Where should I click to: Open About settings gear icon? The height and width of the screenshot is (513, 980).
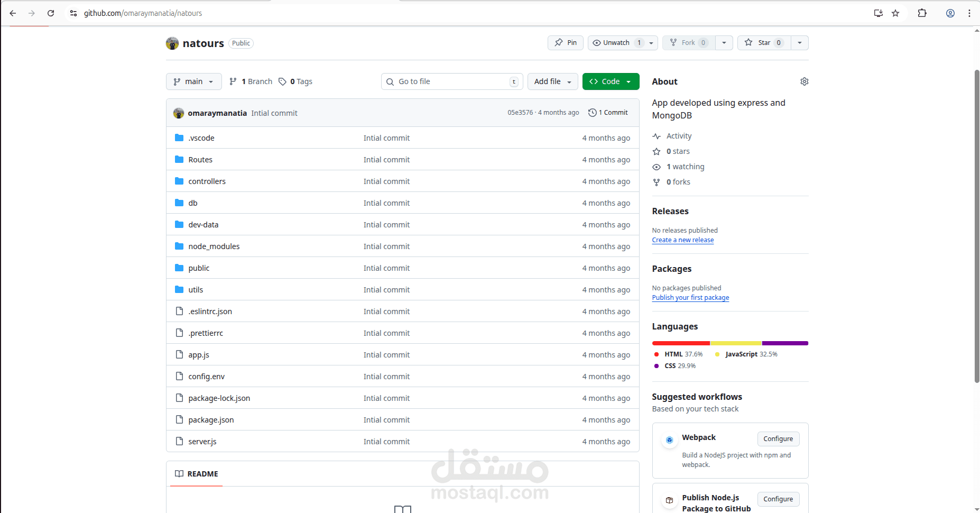coord(805,81)
